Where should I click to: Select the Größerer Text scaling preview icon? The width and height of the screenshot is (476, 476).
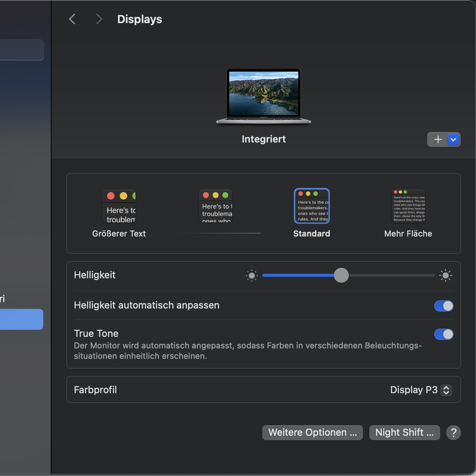(x=119, y=206)
